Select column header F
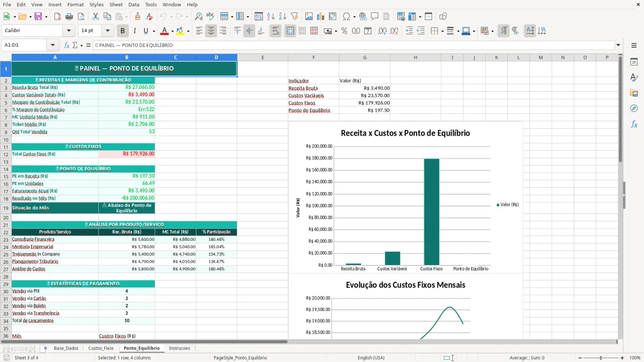The width and height of the screenshot is (644, 362). click(x=313, y=57)
